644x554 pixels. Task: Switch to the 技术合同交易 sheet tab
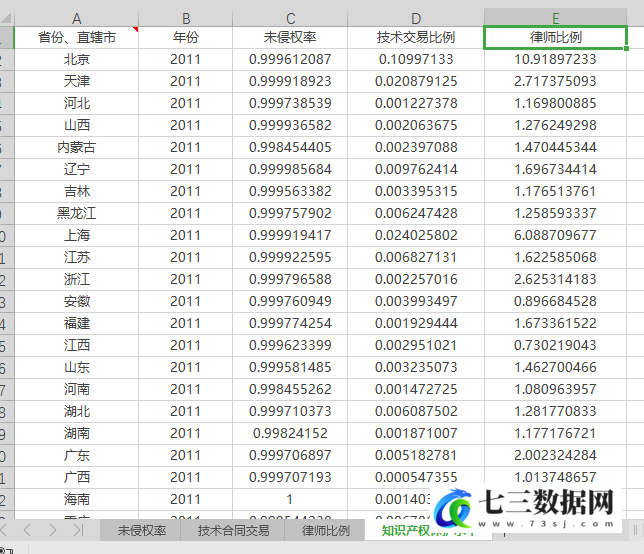click(x=233, y=530)
